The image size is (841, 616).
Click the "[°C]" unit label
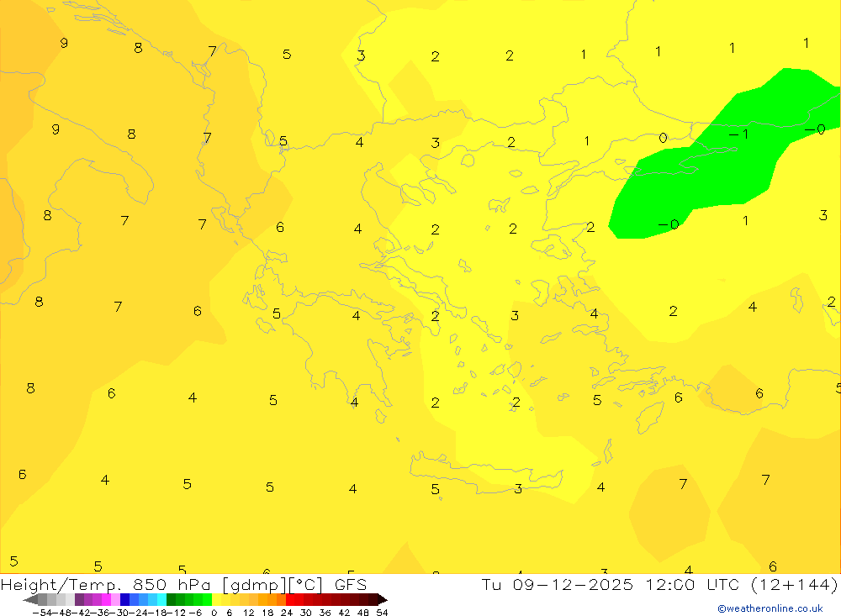point(306,586)
